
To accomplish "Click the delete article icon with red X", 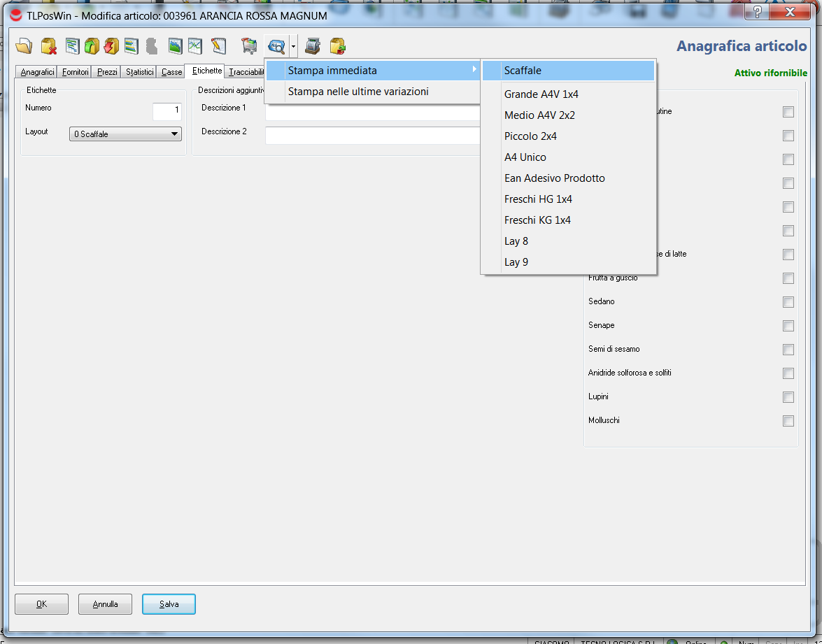I will coord(48,47).
